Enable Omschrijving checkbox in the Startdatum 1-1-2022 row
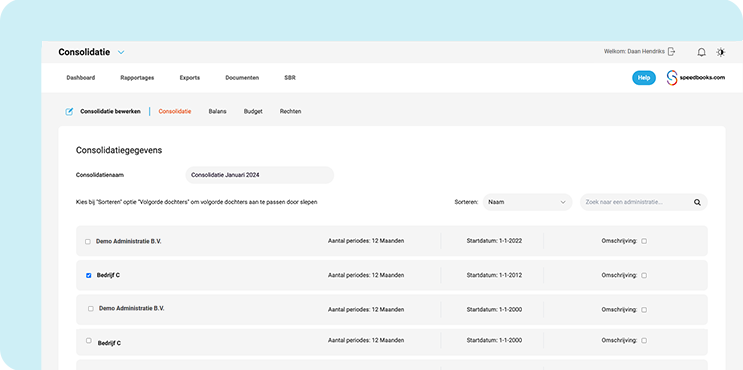743x370 pixels. (x=644, y=241)
